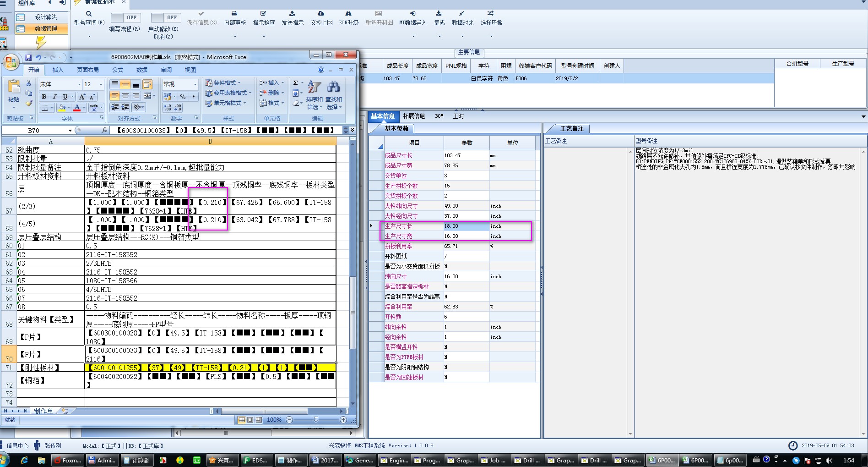This screenshot has width=868, height=467.
Task: Select the Excel column B header
Action: (x=210, y=142)
